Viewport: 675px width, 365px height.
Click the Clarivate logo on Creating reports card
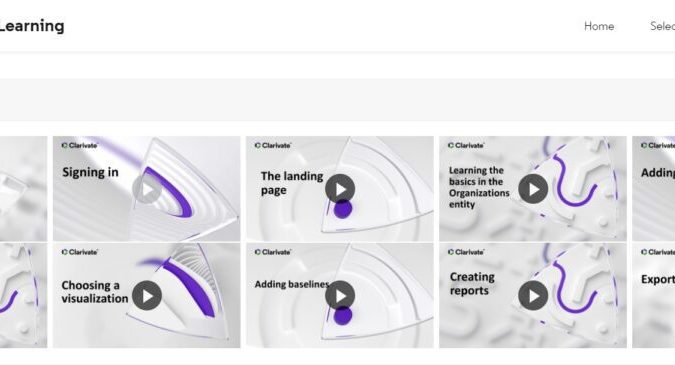point(466,252)
